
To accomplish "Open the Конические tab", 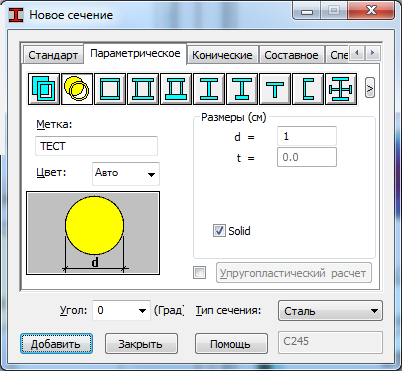I will (x=222, y=55).
